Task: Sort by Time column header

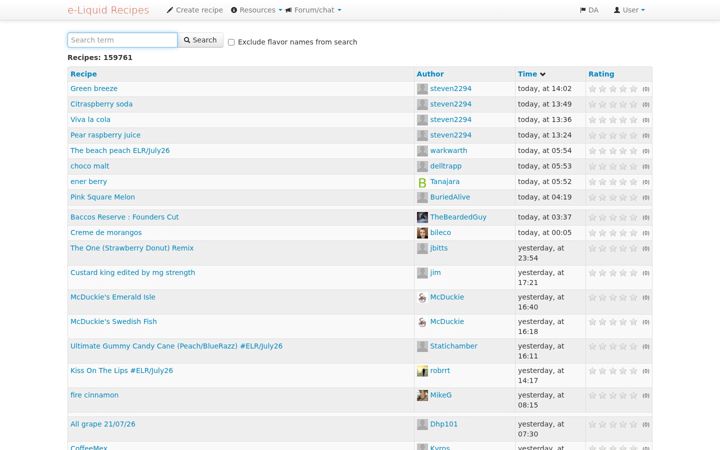Action: [527, 74]
